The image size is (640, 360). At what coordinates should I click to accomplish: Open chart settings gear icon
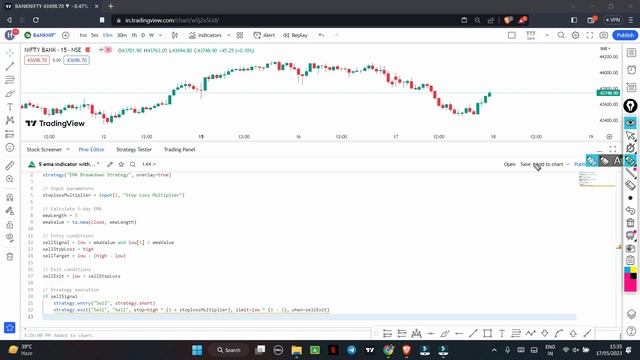(576, 36)
